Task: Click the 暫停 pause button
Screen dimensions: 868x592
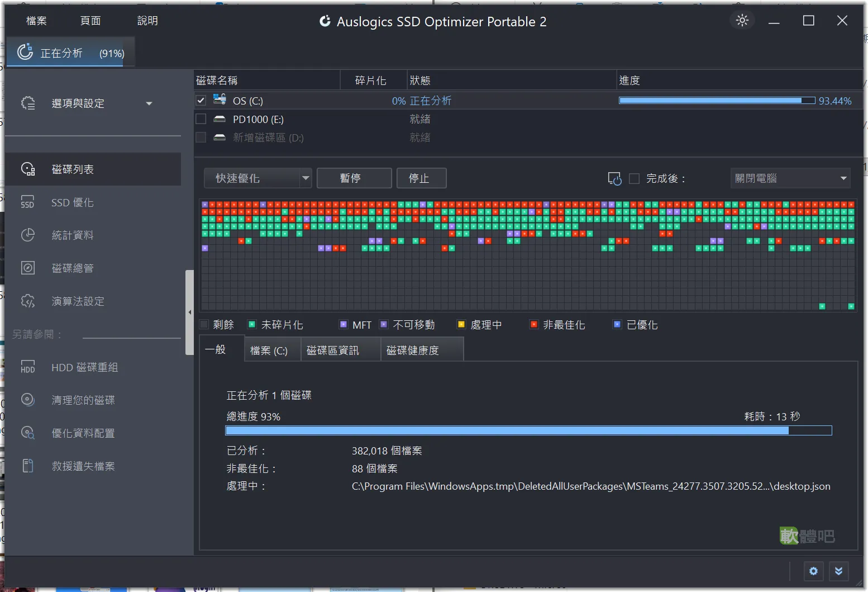Action: click(x=354, y=178)
